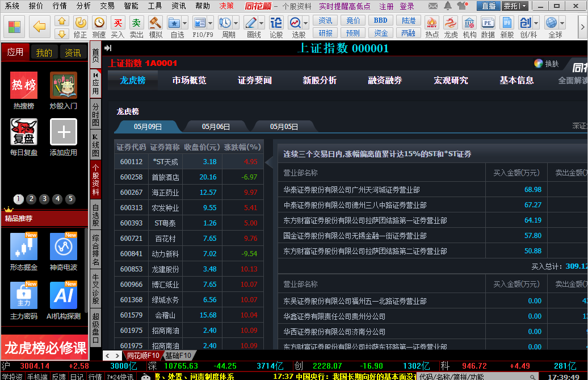Select the 600258 首旅酒店 row

point(188,177)
